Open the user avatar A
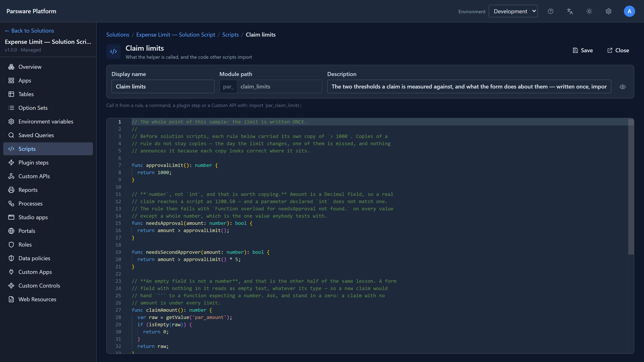Viewport: 644px width, 362px height. tap(629, 11)
